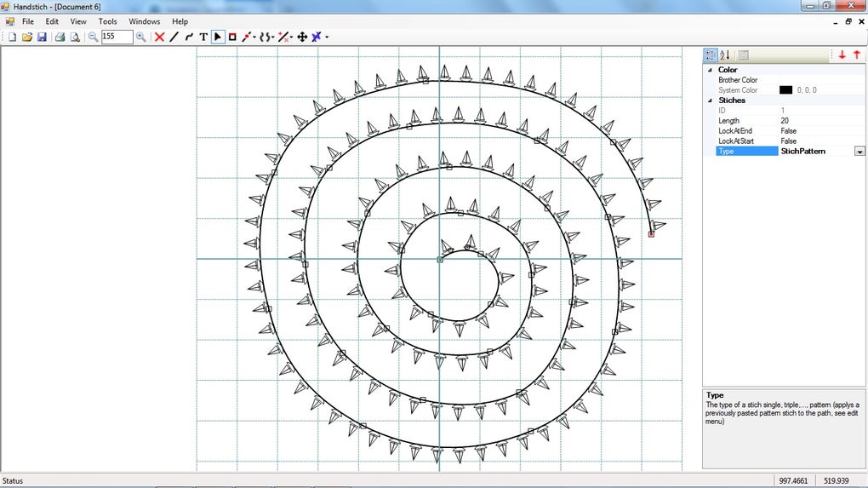868x488 pixels.
Task: Zoom out with the minus magnifier
Action: pos(93,37)
